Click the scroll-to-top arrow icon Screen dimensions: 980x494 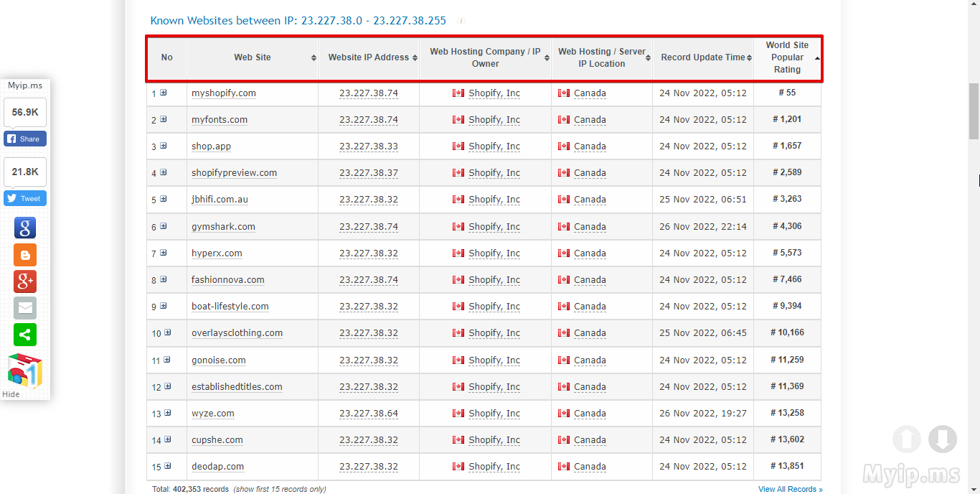[907, 439]
